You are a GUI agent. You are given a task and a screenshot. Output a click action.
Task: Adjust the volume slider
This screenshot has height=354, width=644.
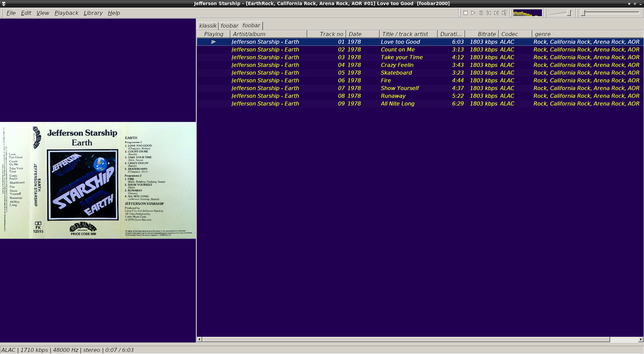(x=560, y=13)
